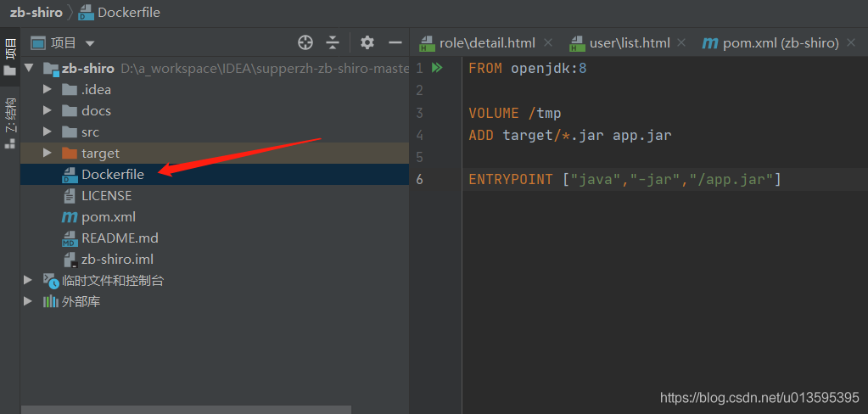Select the Dockerfile in the project tree

(112, 175)
